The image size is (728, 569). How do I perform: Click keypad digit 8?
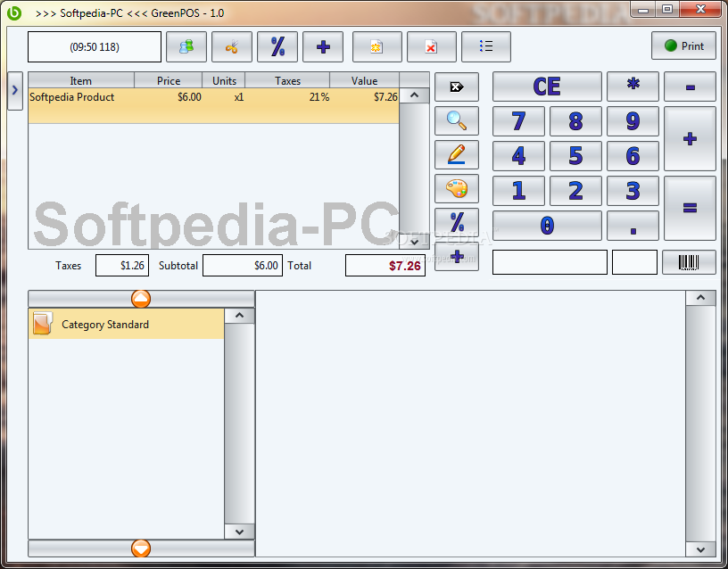[575, 121]
